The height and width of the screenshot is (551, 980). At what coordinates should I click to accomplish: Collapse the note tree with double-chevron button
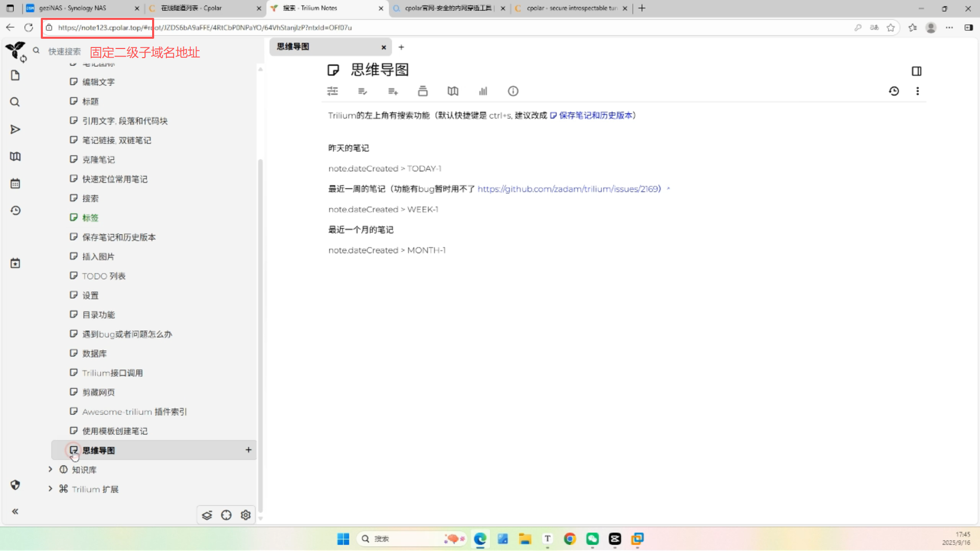pyautogui.click(x=15, y=511)
